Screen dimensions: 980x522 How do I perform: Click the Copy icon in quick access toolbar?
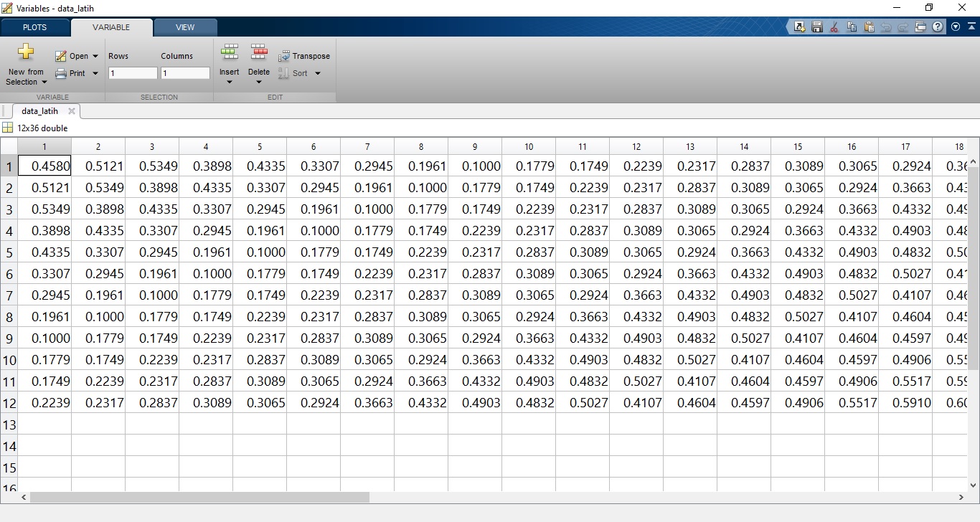point(852,27)
